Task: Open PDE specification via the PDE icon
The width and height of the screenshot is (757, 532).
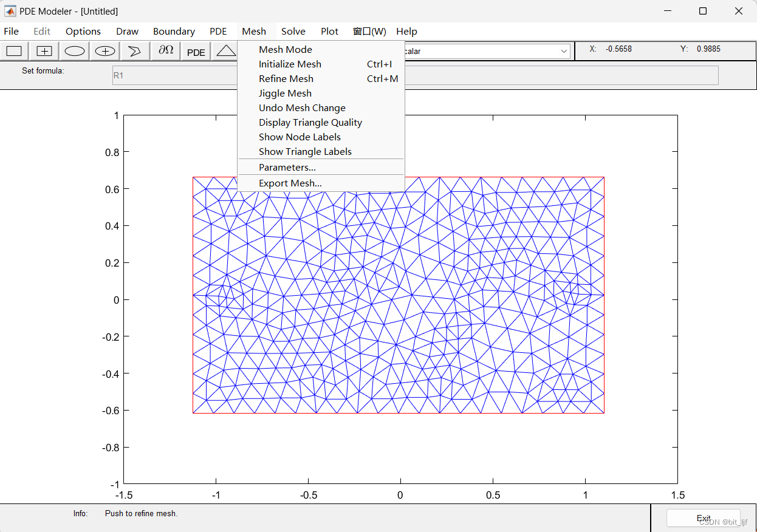Action: (x=195, y=51)
